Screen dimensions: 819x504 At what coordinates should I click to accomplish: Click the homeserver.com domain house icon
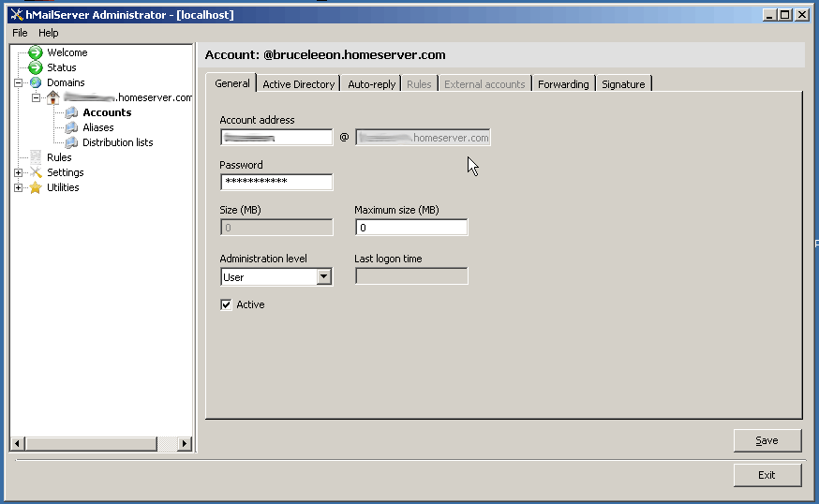pyautogui.click(x=52, y=97)
